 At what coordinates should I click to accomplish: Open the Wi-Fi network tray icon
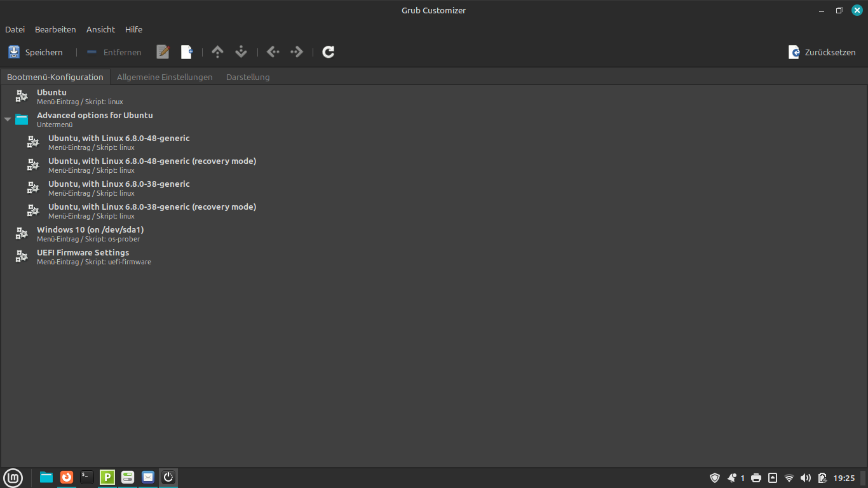(789, 478)
